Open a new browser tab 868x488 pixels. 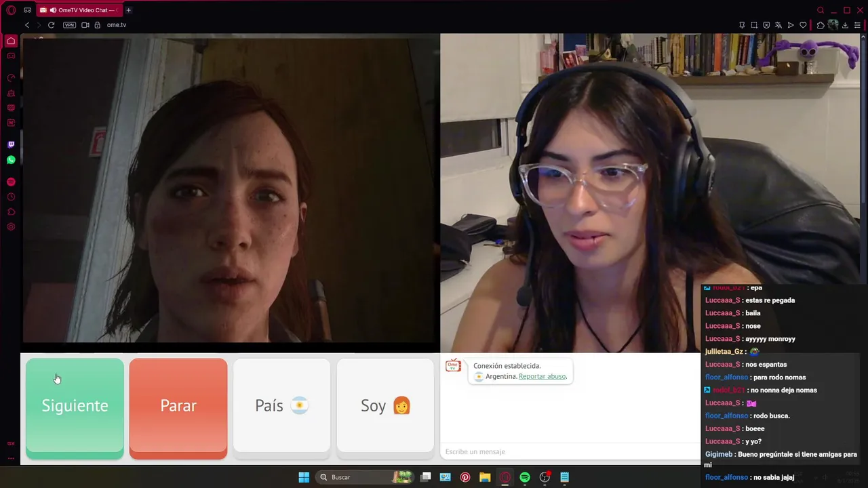pyautogui.click(x=128, y=10)
